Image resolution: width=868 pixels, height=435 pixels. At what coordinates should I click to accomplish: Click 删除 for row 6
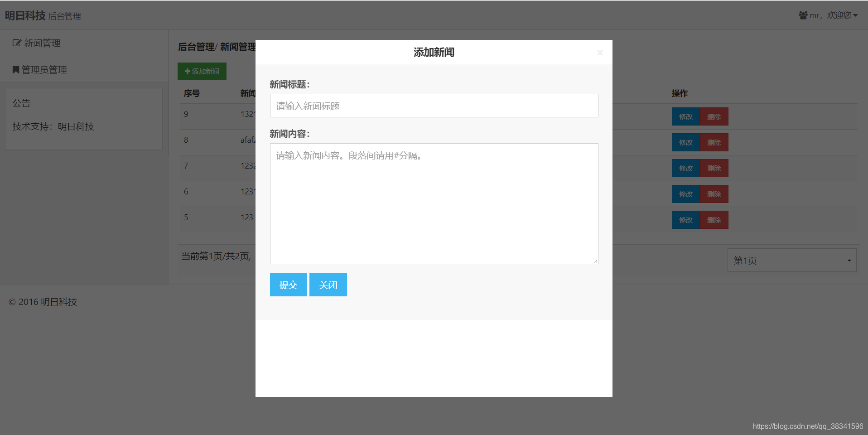coord(714,194)
